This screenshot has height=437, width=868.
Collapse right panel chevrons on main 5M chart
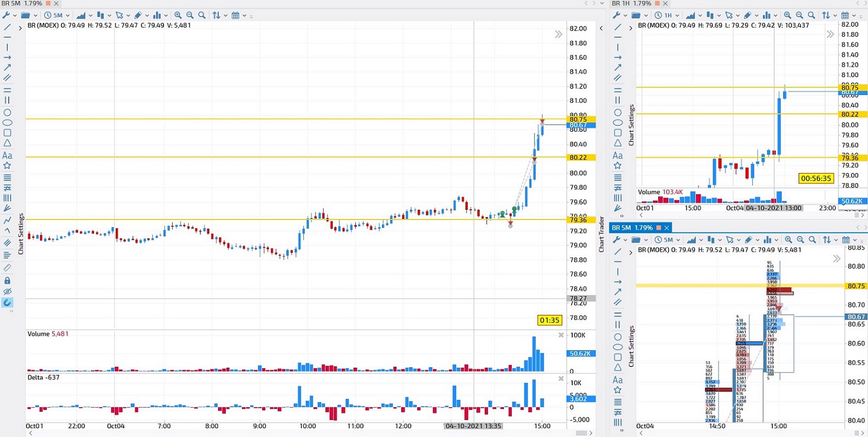[x=558, y=34]
